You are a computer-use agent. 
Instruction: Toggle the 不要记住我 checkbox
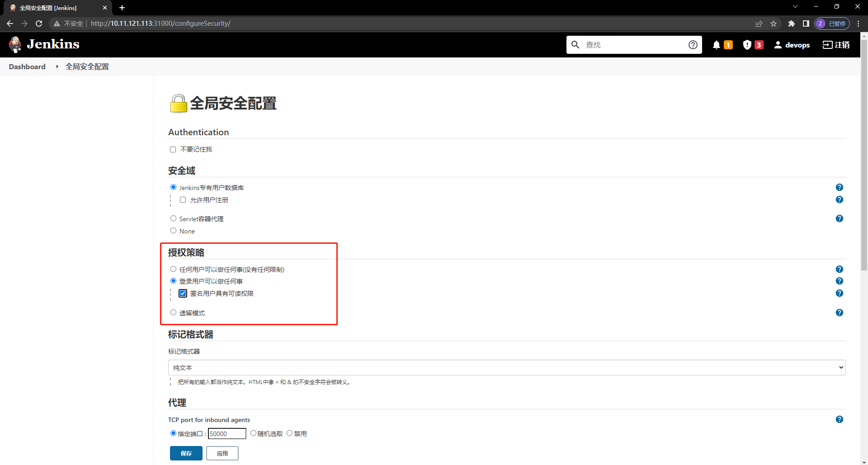(x=173, y=149)
